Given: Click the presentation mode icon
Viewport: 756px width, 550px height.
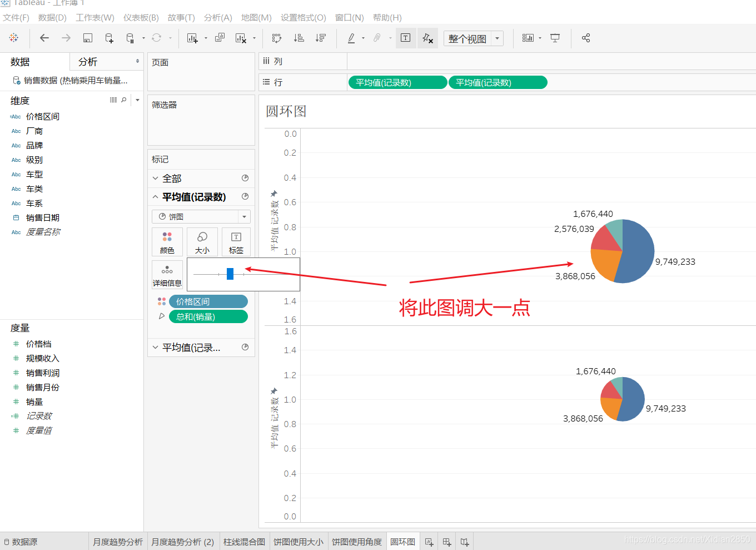Looking at the screenshot, I should click(x=555, y=38).
